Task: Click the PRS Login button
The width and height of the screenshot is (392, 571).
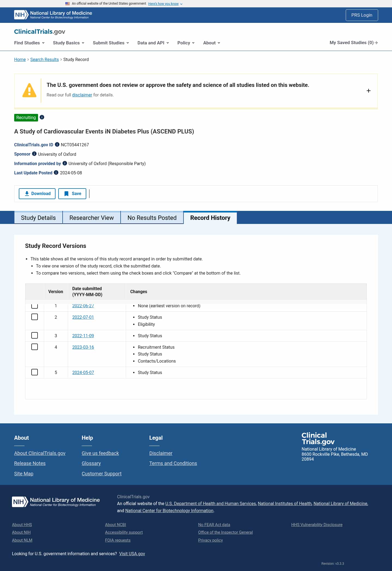Action: click(362, 15)
